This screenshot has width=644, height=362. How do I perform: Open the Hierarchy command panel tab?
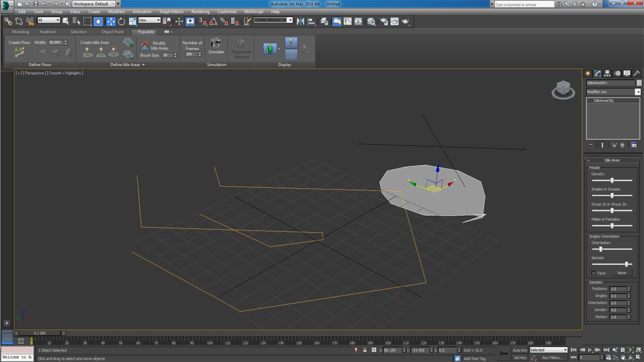[607, 73]
